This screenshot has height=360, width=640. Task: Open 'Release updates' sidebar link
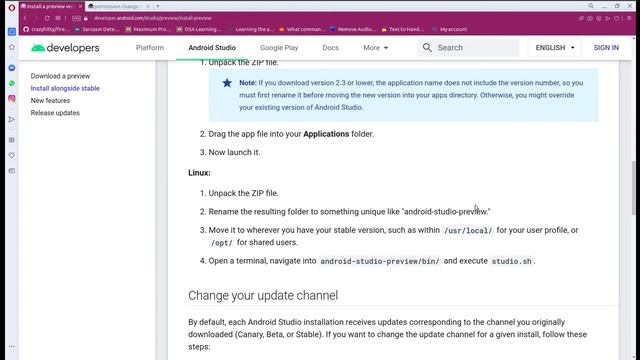(x=55, y=113)
